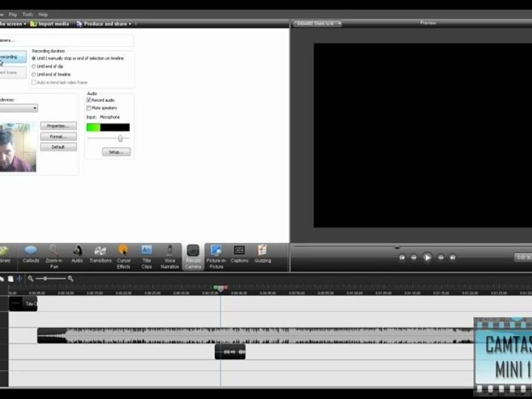Click the timeline paste clipboard icon

[x=11, y=279]
